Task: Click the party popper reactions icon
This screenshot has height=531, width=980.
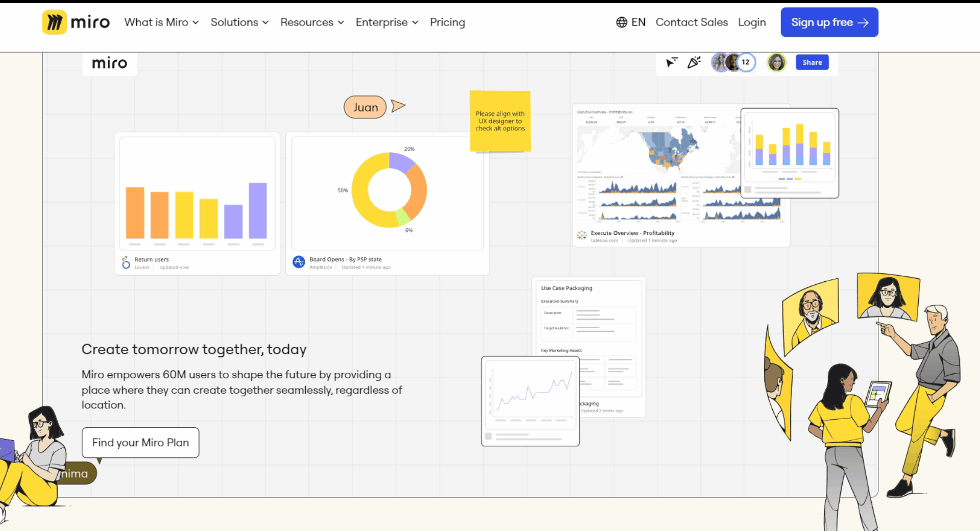Action: coord(694,62)
